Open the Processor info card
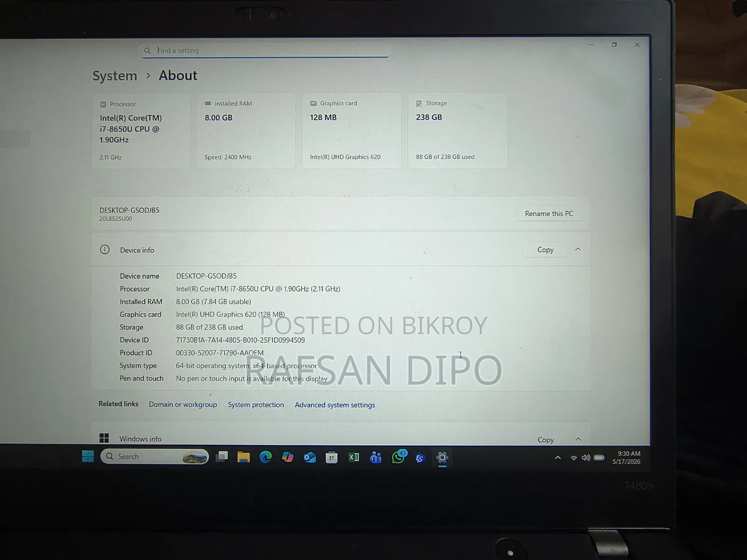747x560 pixels. point(141,131)
